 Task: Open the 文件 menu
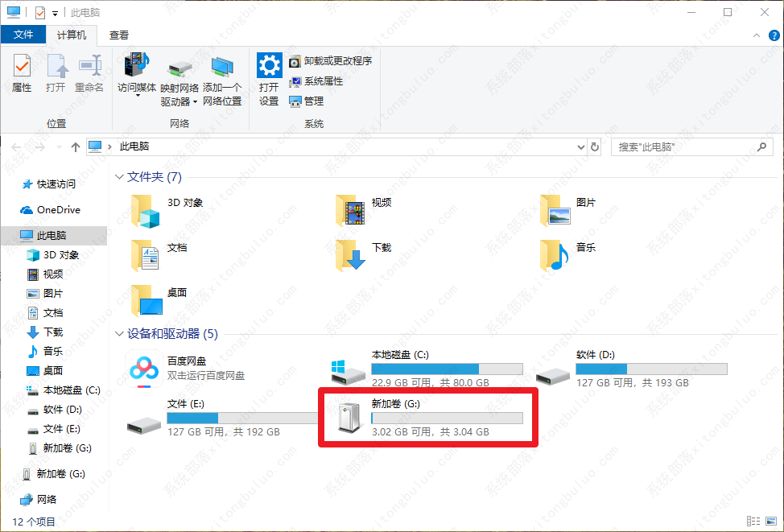[x=24, y=35]
